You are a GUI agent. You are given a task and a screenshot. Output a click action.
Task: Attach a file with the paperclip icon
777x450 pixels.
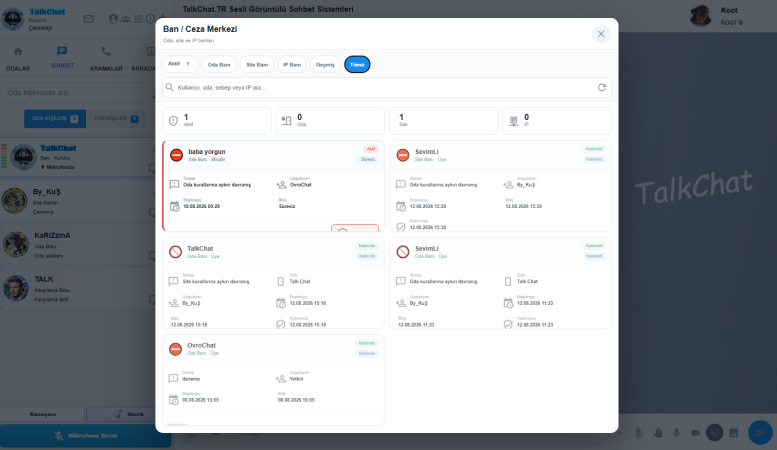point(639,433)
